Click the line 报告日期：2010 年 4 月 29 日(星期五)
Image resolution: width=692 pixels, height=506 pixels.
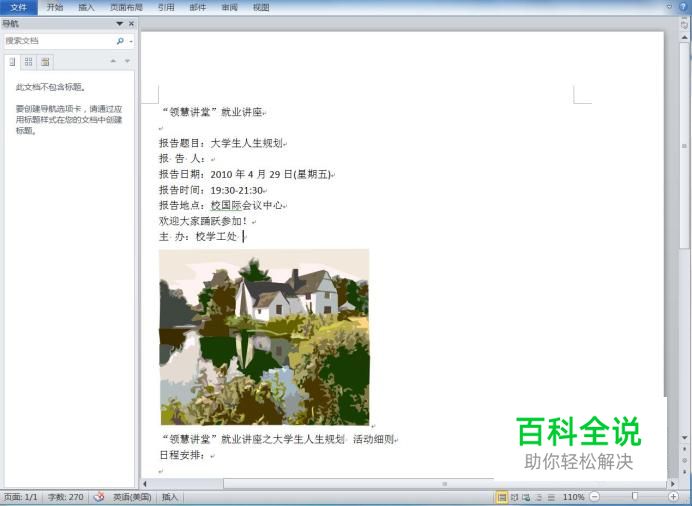pyautogui.click(x=247, y=174)
